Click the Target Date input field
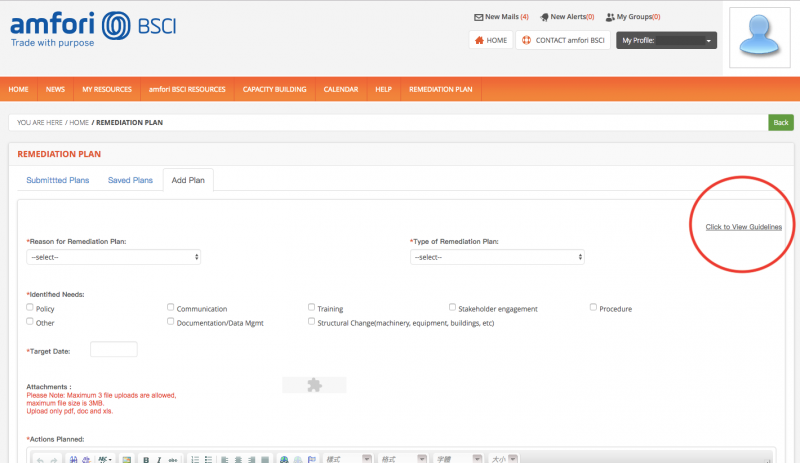The height and width of the screenshot is (463, 800). (x=113, y=350)
